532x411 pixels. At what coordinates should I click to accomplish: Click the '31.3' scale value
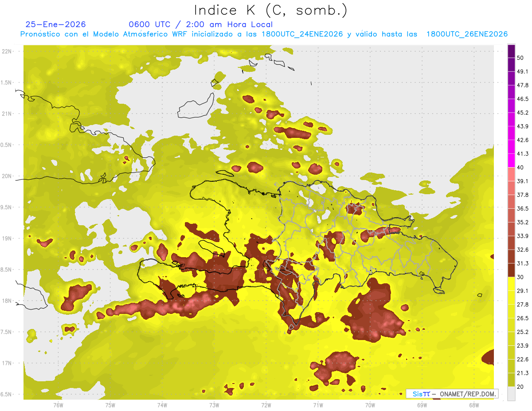pyautogui.click(x=522, y=263)
